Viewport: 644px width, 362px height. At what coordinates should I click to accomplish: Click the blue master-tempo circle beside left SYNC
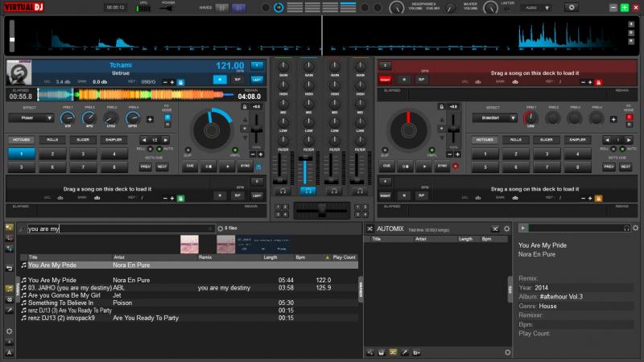(x=258, y=167)
